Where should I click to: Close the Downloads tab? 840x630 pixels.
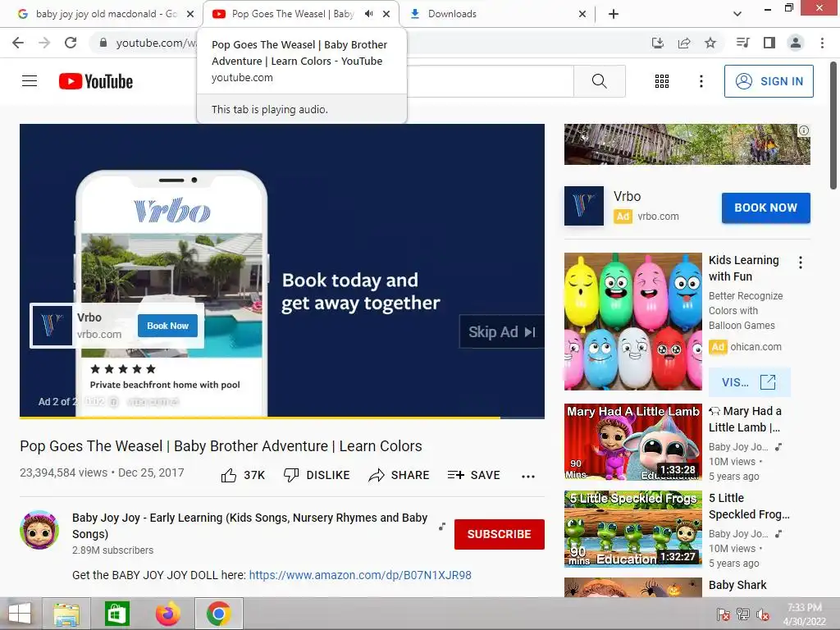pyautogui.click(x=582, y=14)
